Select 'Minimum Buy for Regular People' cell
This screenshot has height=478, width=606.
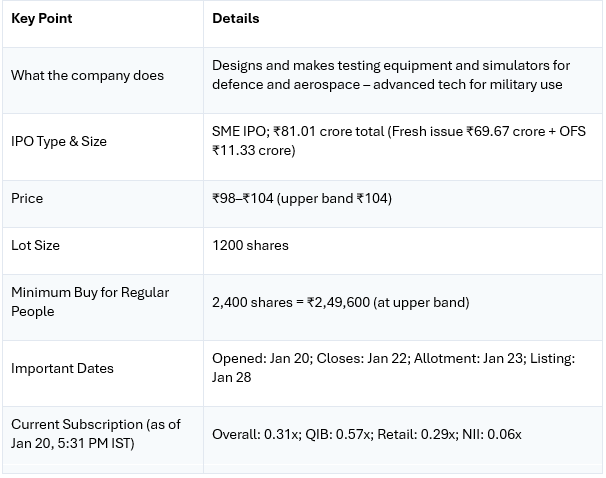point(89,302)
